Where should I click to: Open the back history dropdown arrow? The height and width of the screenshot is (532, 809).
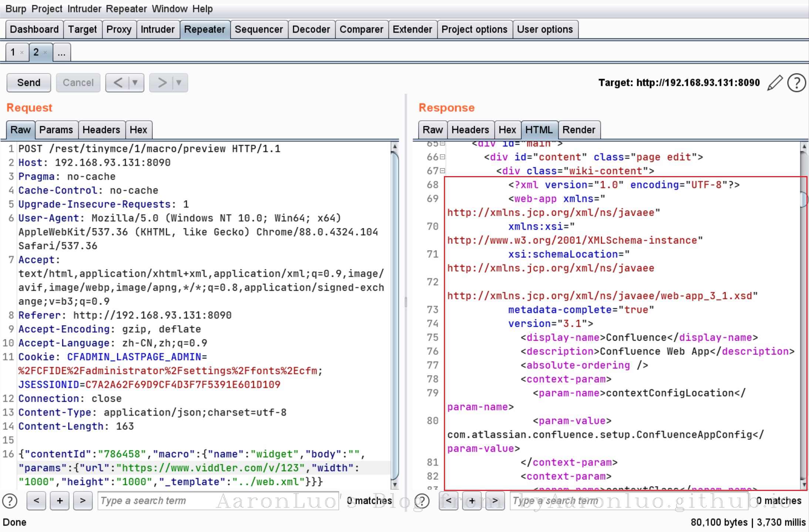[135, 83]
